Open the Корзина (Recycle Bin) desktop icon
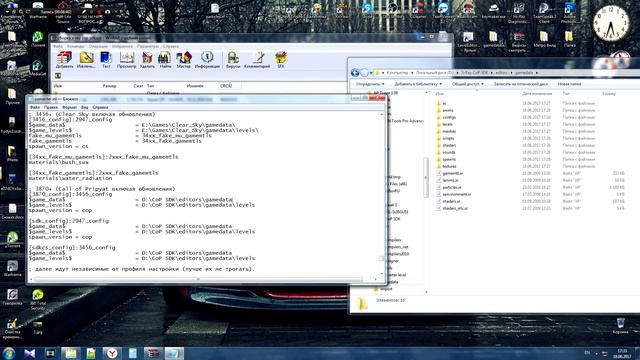This screenshot has width=640, height=360. pos(620,326)
